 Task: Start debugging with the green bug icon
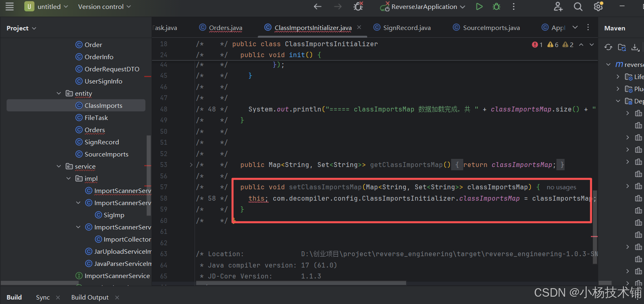(x=496, y=6)
